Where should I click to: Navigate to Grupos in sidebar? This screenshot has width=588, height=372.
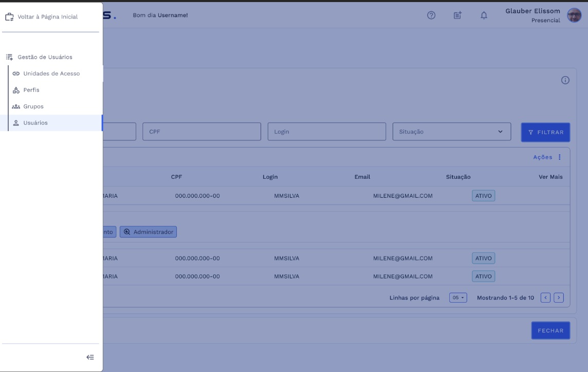[x=33, y=106]
